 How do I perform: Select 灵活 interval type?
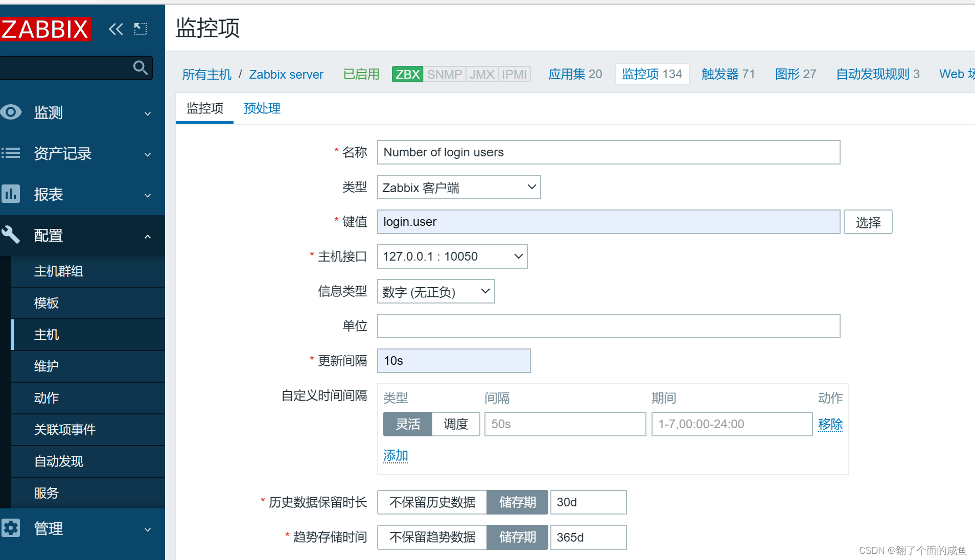408,424
